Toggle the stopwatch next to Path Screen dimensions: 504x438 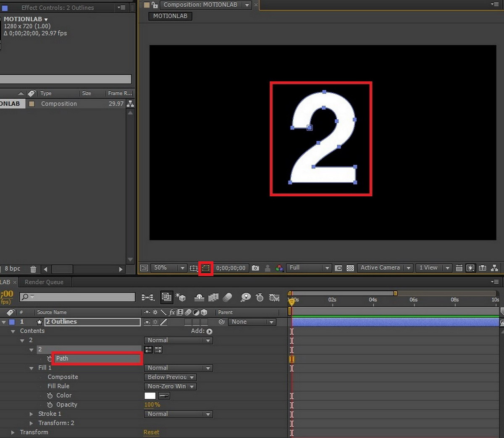50,359
